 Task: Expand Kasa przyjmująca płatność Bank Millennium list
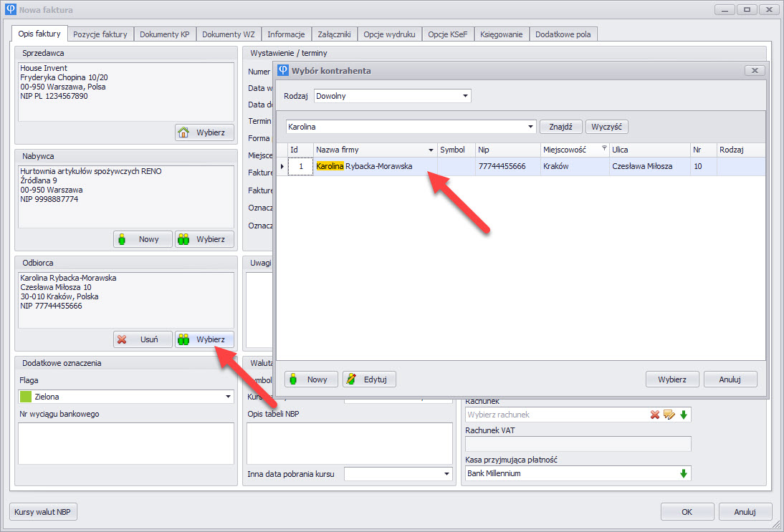tap(683, 473)
